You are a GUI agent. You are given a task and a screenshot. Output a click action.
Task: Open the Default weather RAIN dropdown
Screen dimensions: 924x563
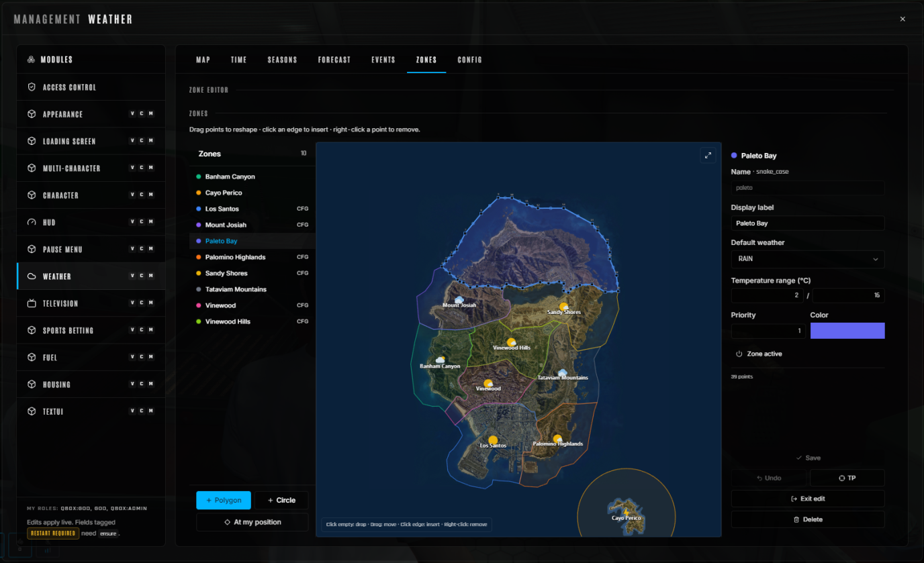(808, 259)
